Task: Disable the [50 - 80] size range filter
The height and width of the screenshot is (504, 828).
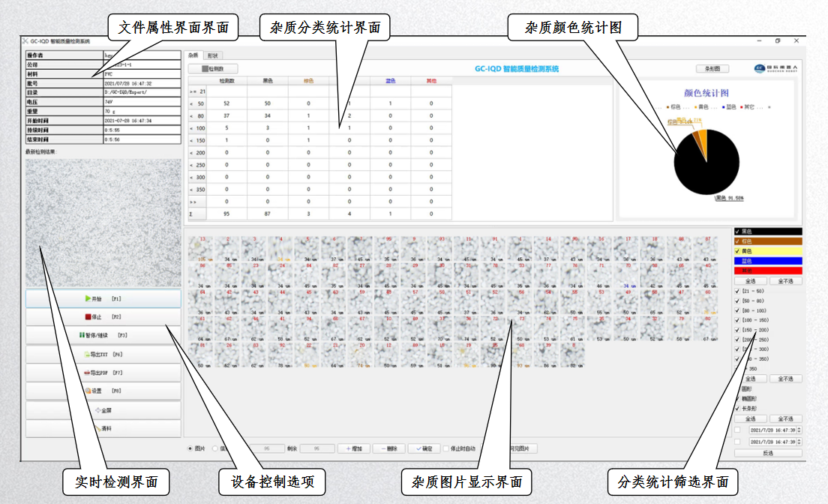Action: click(x=736, y=300)
